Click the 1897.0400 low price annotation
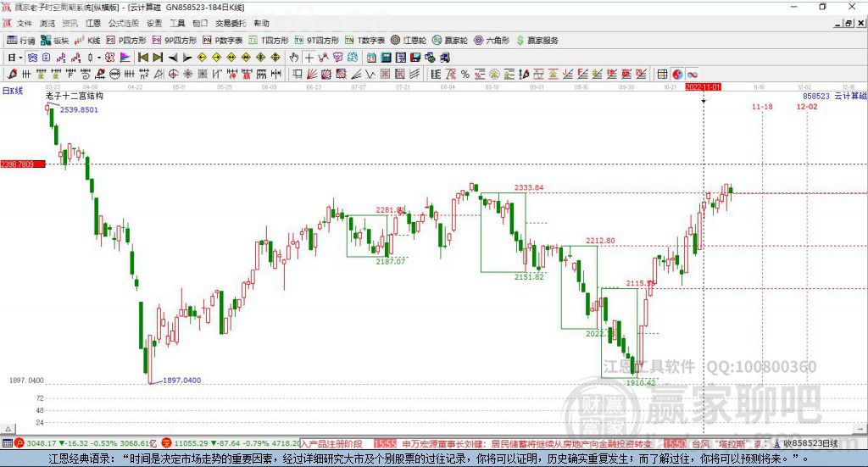Image resolution: width=868 pixels, height=467 pixels. 181,381
